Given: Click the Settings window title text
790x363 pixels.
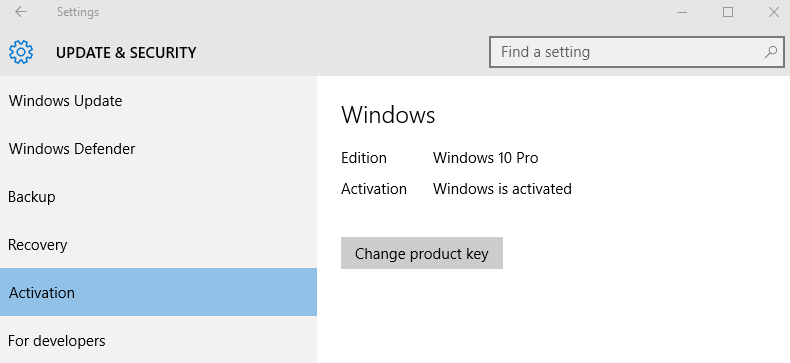Looking at the screenshot, I should point(78,12).
